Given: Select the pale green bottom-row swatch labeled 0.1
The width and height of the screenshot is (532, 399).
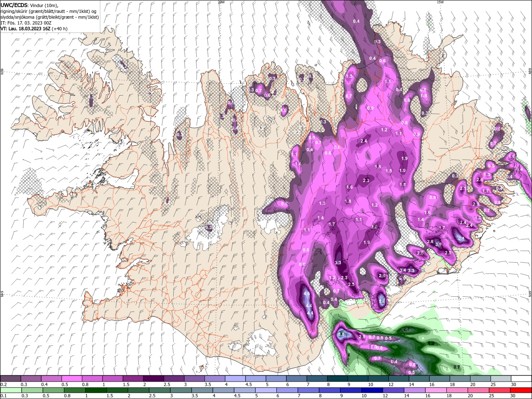Looking at the screenshot, I should (x=10, y=390).
